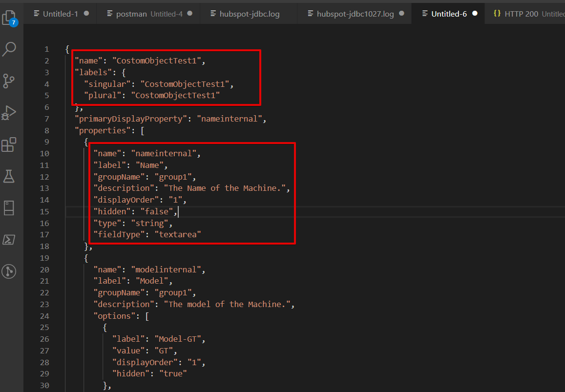Open the Explorer icon with badge 7

pos(9,19)
